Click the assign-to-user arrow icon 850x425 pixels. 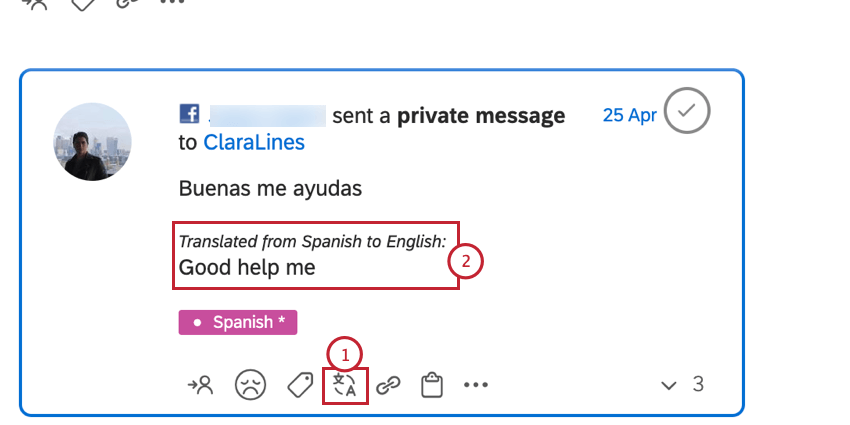(201, 385)
